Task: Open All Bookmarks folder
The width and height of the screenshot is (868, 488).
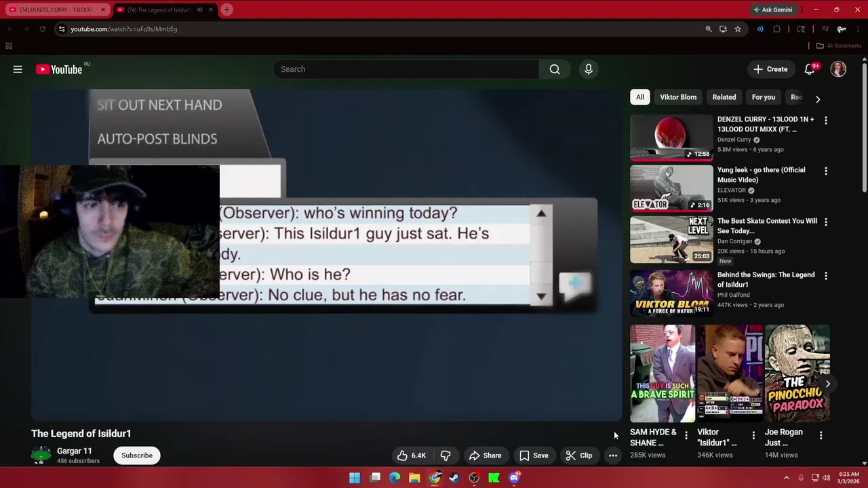Action: tap(839, 46)
